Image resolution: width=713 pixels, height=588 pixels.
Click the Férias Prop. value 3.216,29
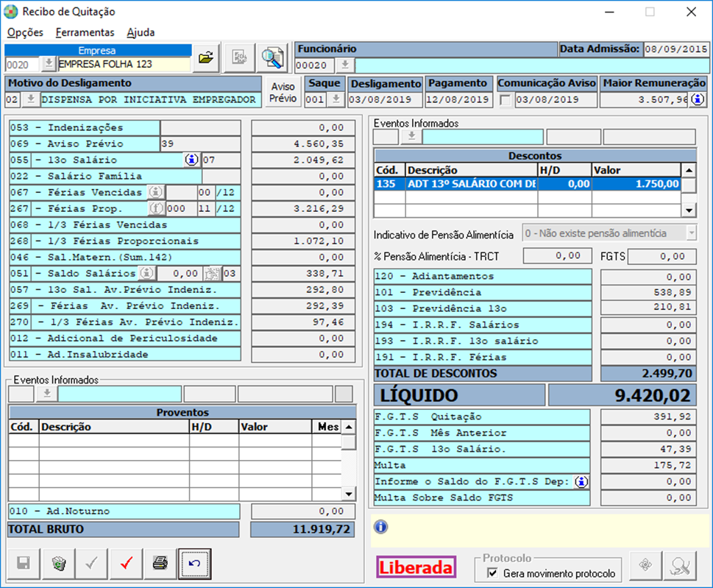(303, 208)
